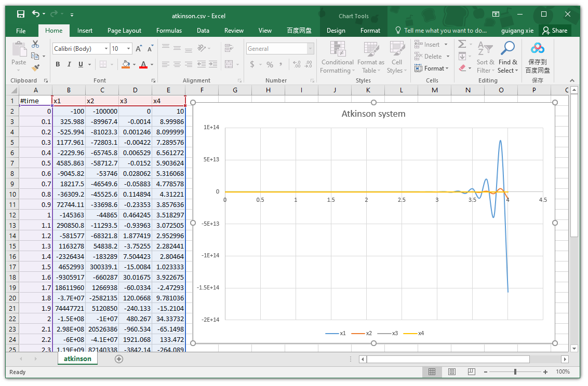588x386 pixels.
Task: Open the Insert ribbon tab
Action: [85, 31]
